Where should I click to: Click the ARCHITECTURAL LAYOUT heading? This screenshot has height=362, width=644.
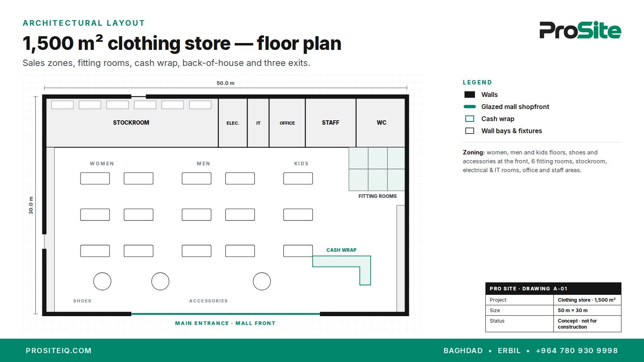pyautogui.click(x=84, y=23)
